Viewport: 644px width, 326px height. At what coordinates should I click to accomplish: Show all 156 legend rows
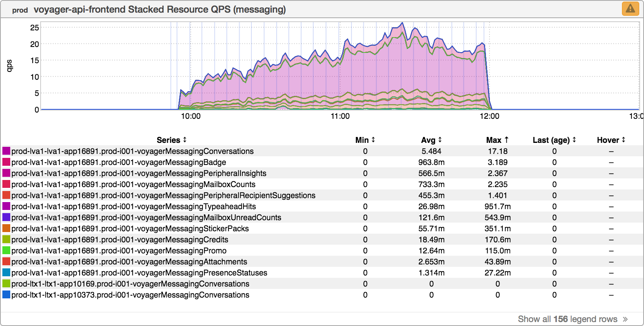(x=567, y=319)
